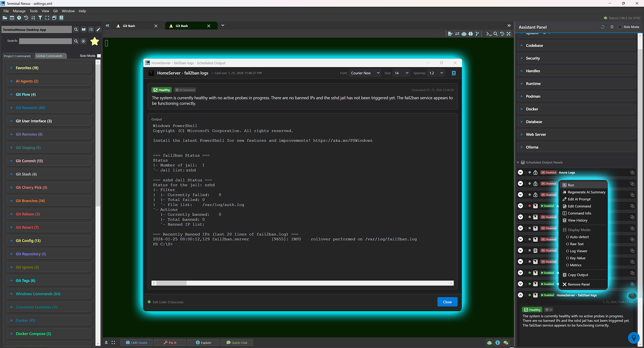
Task: Click the lightbulb icon at bottom right
Action: [633, 338]
